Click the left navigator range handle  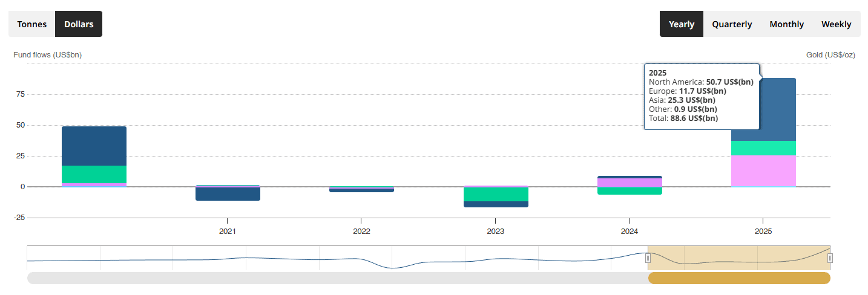[x=648, y=258]
